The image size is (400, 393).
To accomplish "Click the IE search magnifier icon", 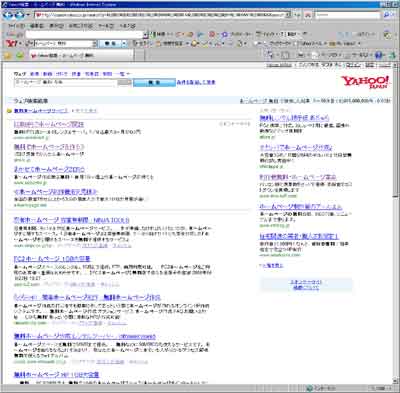I will point(386,15).
